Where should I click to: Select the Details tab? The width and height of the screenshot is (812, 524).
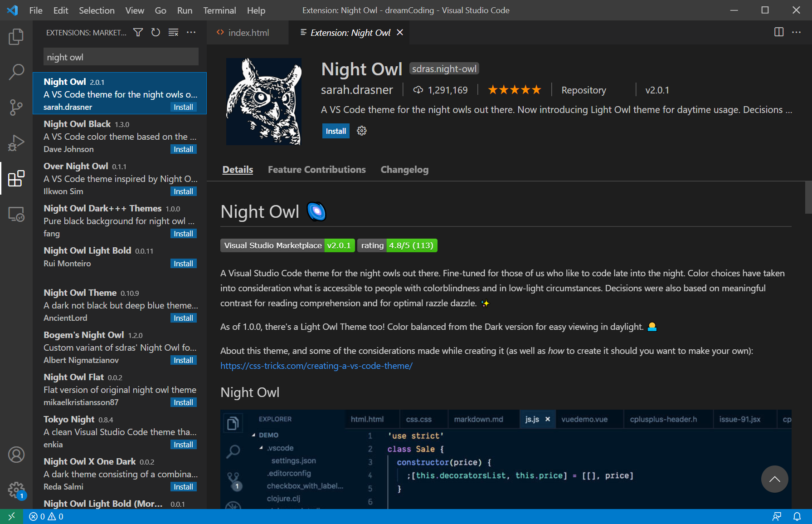coord(238,169)
